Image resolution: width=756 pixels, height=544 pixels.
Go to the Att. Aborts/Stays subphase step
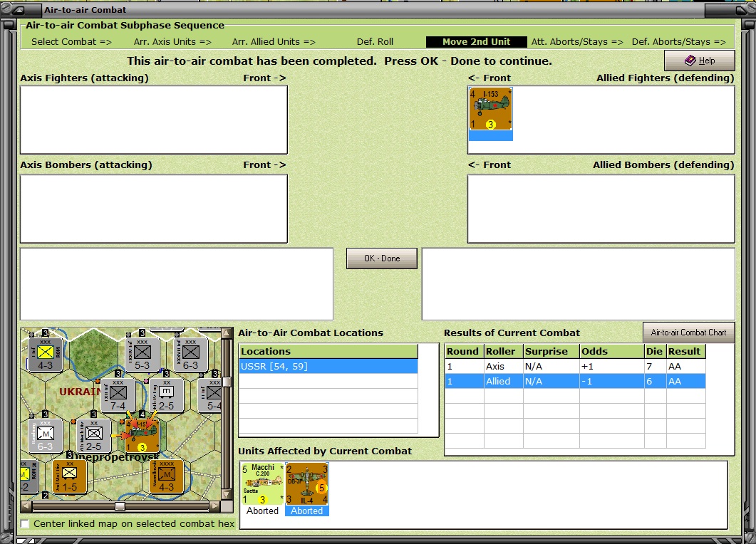coord(577,42)
